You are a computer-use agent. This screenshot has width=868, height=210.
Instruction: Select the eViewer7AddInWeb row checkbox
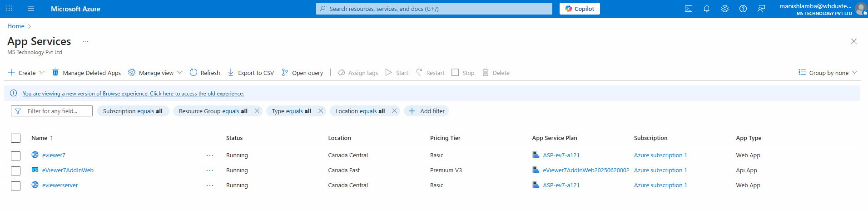(16, 170)
